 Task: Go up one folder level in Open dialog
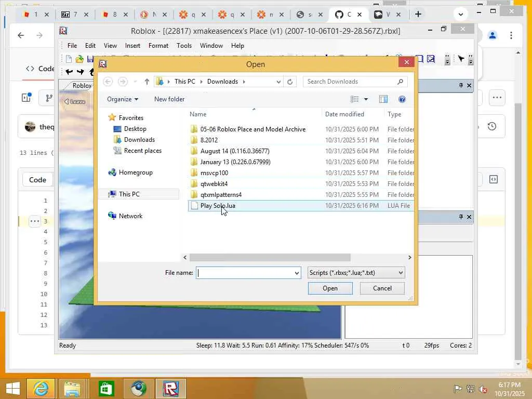[147, 82]
